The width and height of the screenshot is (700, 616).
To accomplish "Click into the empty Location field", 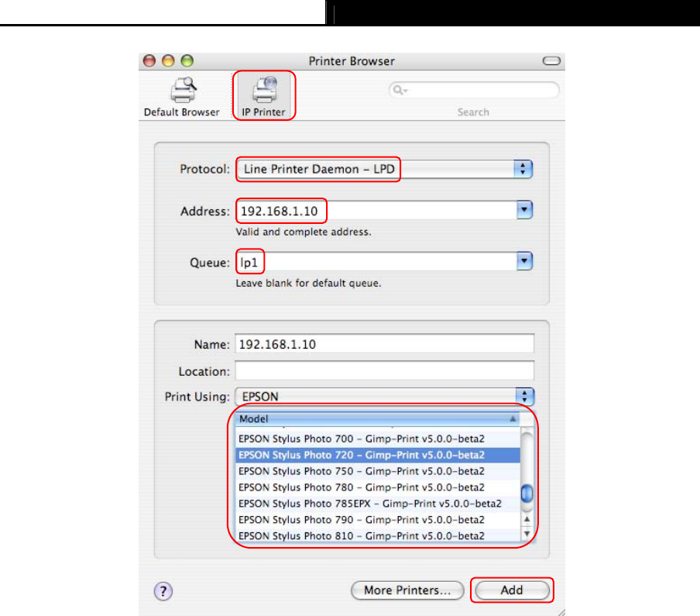I will (384, 370).
